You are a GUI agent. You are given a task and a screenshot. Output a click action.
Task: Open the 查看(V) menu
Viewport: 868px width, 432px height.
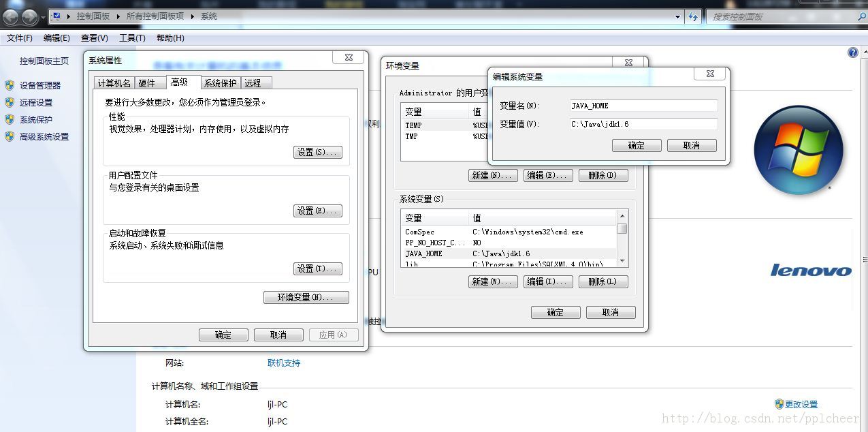pos(95,38)
